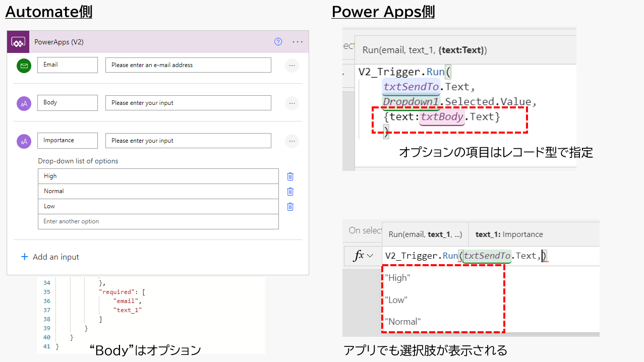The image size is (644, 362).
Task: Click the Run(email, text_1, {text:Text}) signature
Action: [x=425, y=50]
